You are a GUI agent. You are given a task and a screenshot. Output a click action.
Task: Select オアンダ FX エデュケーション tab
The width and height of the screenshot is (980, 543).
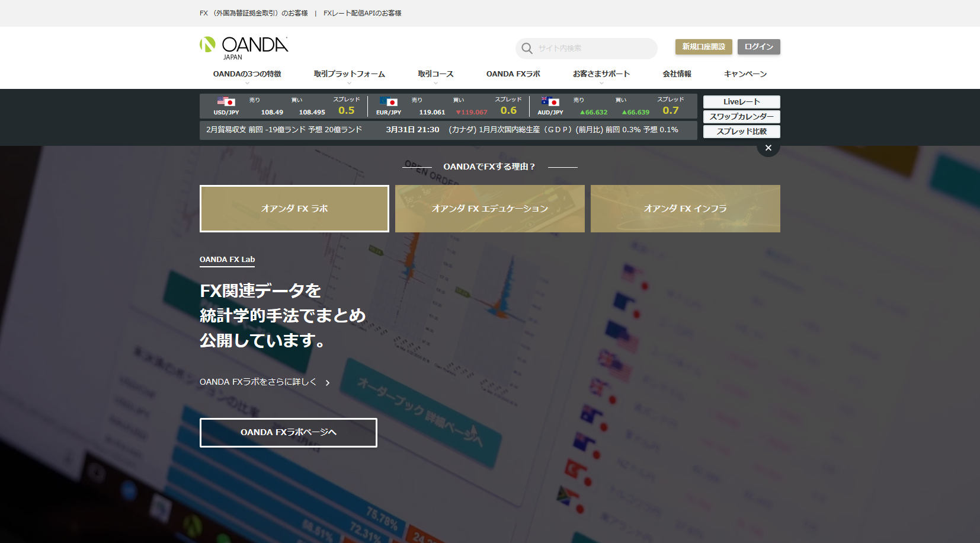[490, 209]
